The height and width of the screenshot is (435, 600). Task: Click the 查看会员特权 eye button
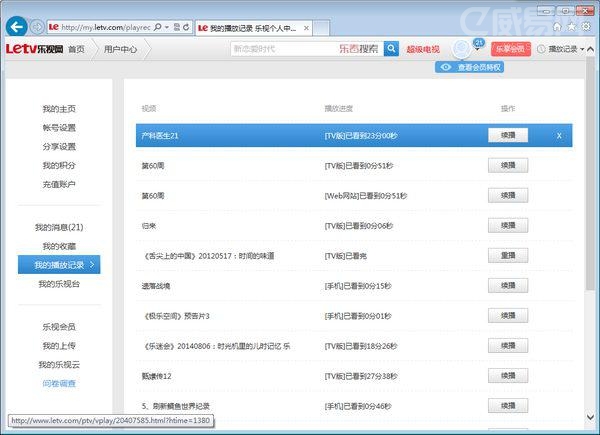tap(469, 67)
